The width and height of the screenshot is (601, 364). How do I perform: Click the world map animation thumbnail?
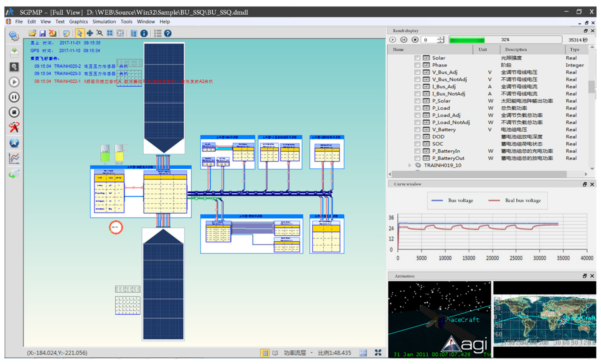[544, 320]
